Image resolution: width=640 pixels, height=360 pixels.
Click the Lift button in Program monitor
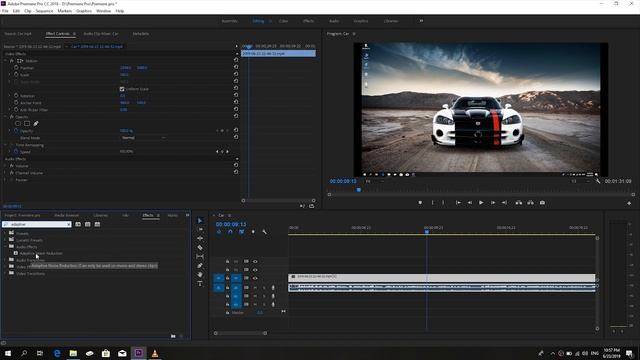click(x=519, y=202)
